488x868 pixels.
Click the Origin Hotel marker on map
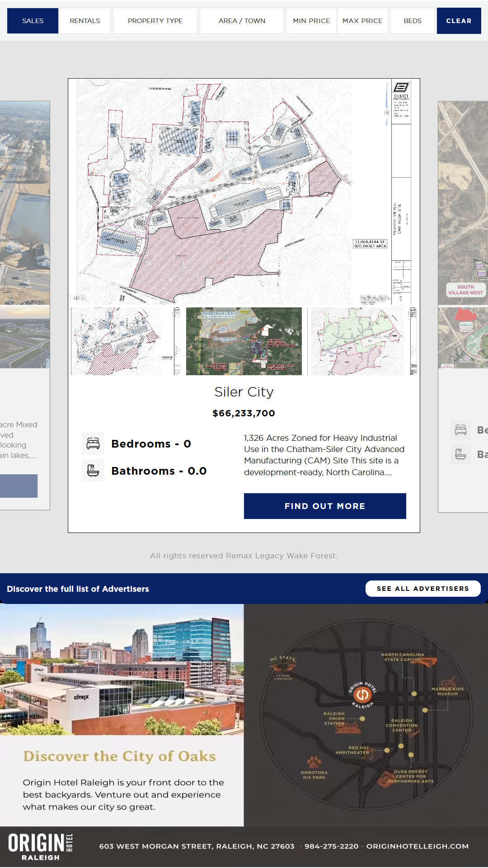[362, 695]
